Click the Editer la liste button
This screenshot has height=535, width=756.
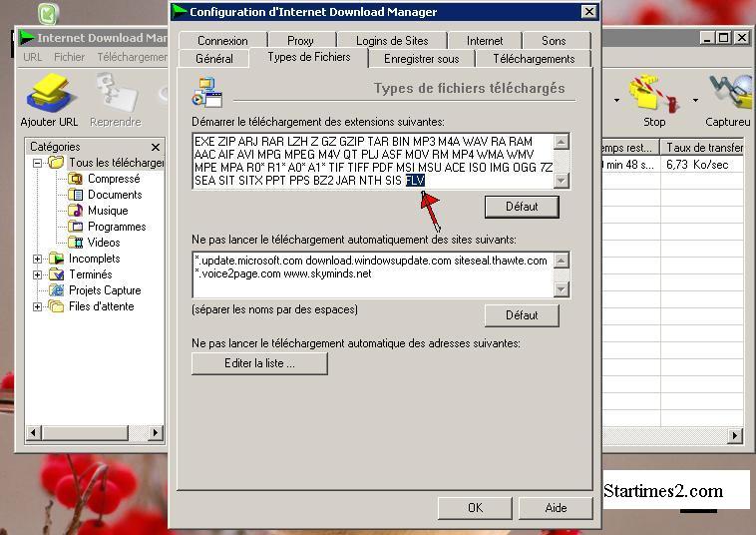click(259, 363)
